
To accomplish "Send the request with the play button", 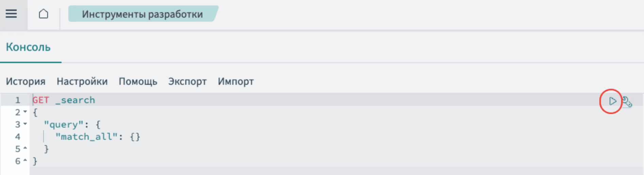I will (612, 101).
